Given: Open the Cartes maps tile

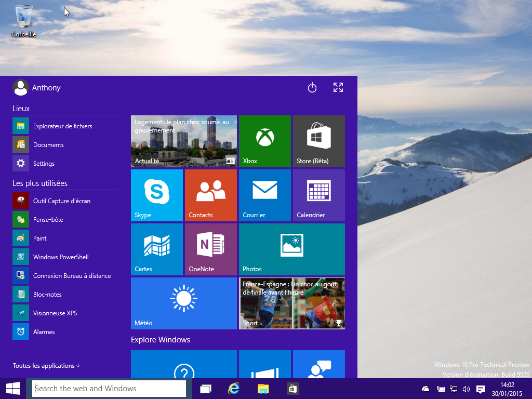Looking at the screenshot, I should (157, 249).
